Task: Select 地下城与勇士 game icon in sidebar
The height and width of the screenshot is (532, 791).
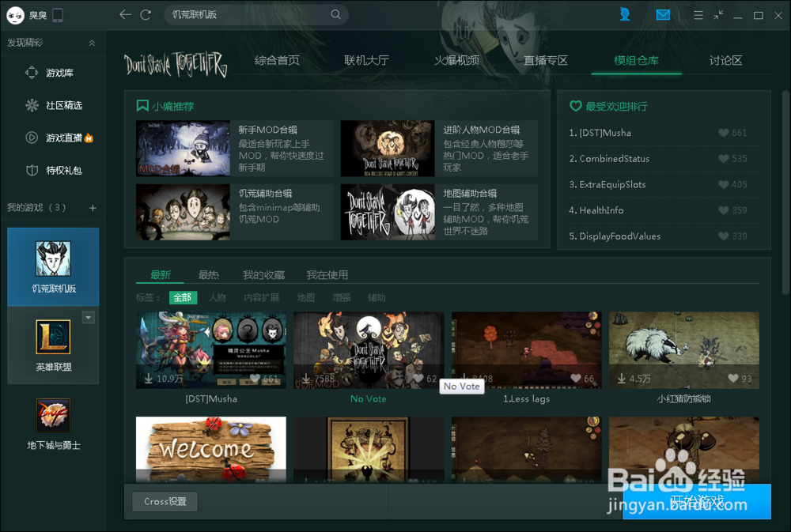Action: pyautogui.click(x=53, y=415)
